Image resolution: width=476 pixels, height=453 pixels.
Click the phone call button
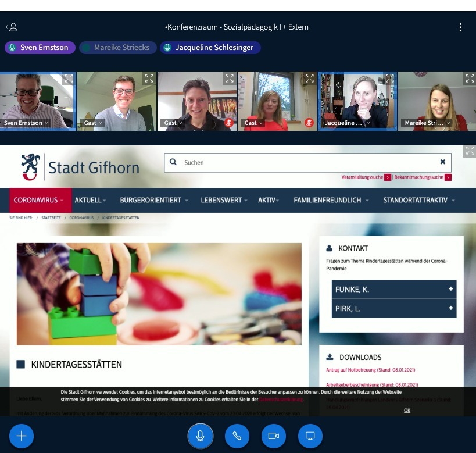[x=237, y=436]
